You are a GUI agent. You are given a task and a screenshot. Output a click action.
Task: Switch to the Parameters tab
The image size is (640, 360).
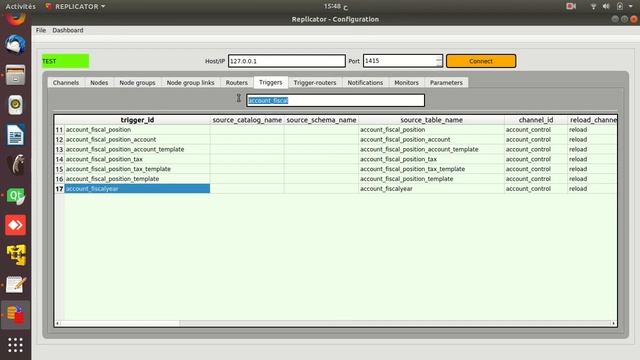pyautogui.click(x=446, y=82)
